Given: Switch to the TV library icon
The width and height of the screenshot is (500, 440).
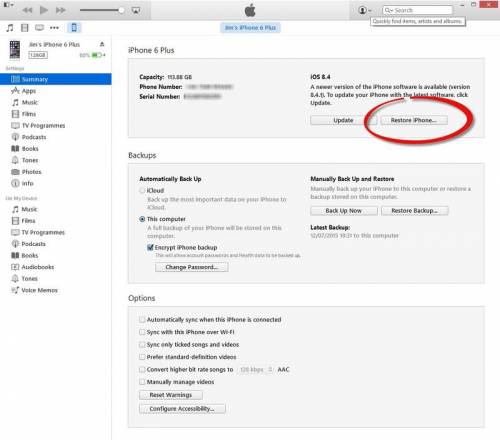Looking at the screenshot, I should (39, 28).
